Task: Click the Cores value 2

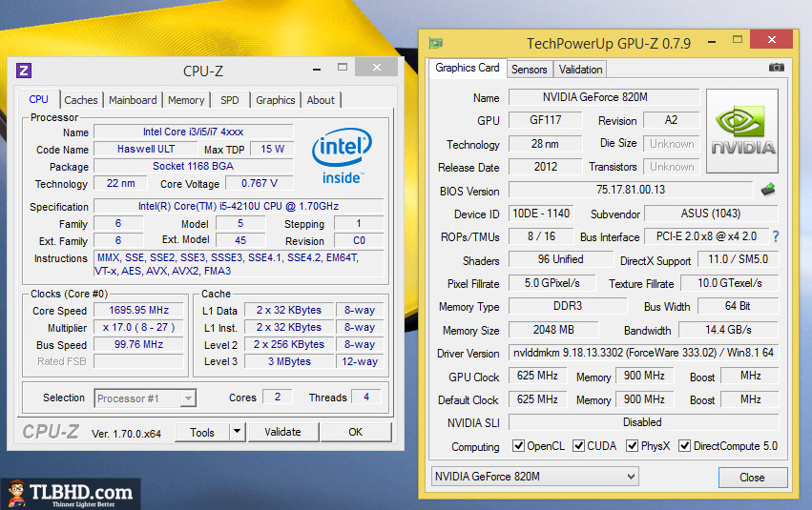Action: point(278,397)
